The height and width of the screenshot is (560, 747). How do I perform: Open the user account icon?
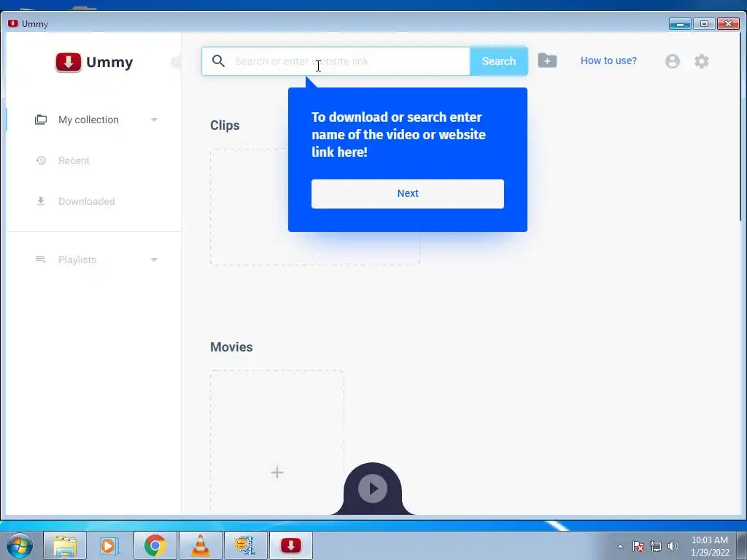tap(672, 61)
